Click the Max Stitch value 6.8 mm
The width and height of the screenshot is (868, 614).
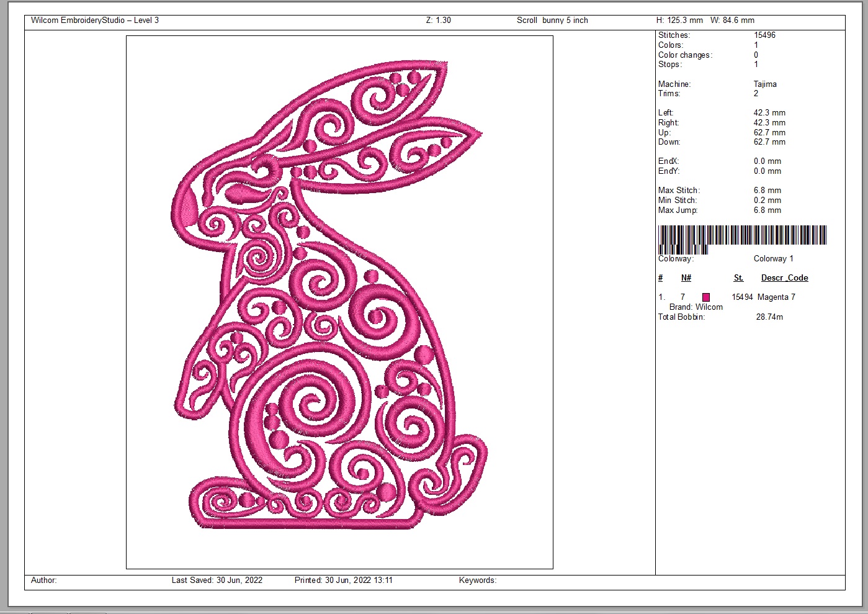click(767, 191)
